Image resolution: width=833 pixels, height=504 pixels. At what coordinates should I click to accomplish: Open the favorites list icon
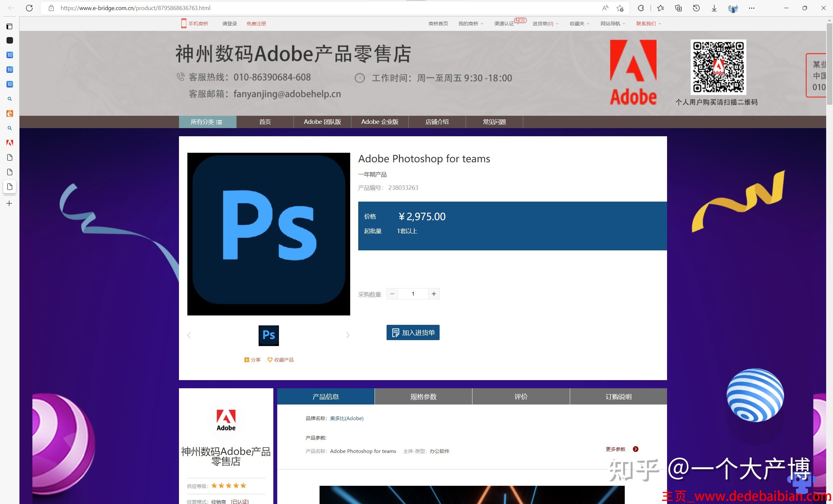tap(661, 8)
